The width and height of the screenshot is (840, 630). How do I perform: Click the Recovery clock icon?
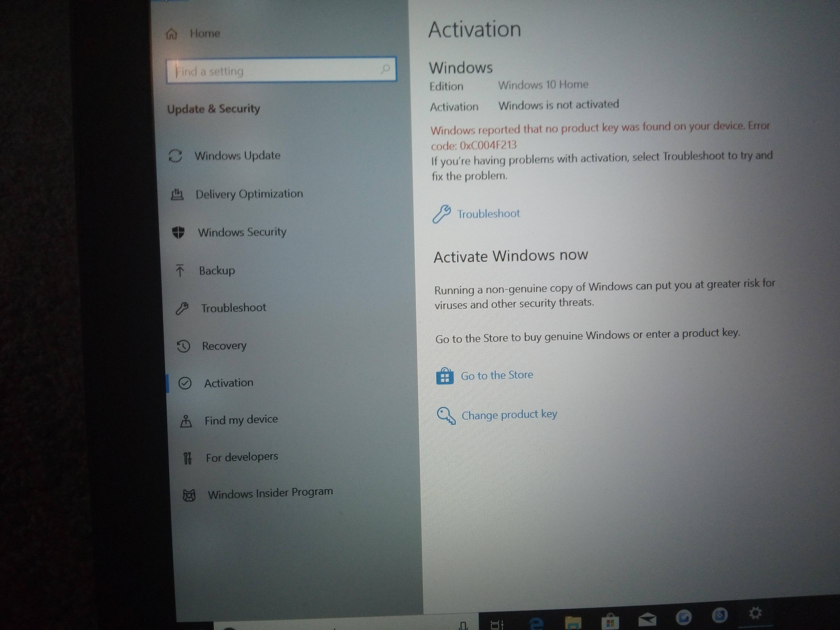(183, 346)
